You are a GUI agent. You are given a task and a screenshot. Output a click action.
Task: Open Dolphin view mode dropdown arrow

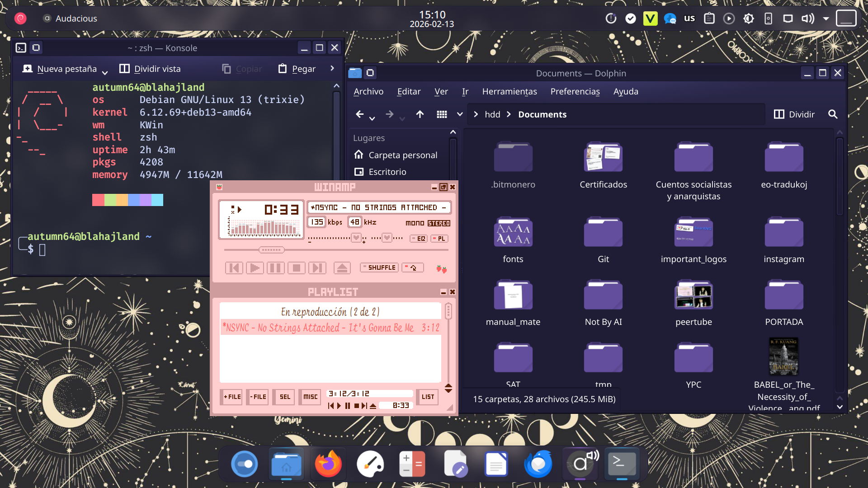click(460, 114)
